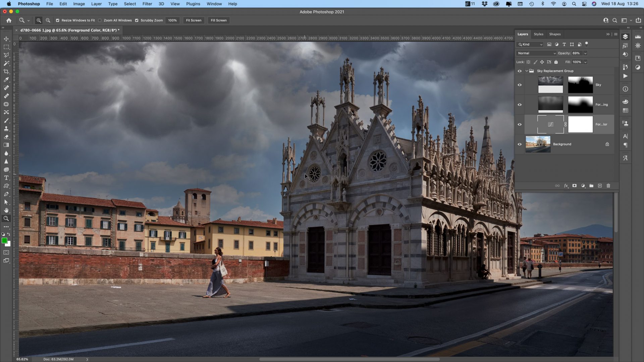The width and height of the screenshot is (644, 362).
Task: Select the Move tool
Action: (6, 39)
